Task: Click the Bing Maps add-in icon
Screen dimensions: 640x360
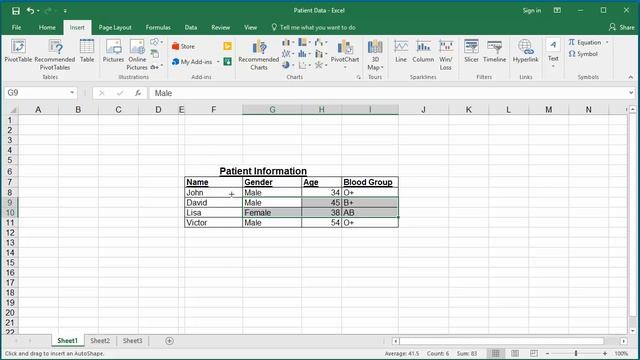Action: coord(227,46)
